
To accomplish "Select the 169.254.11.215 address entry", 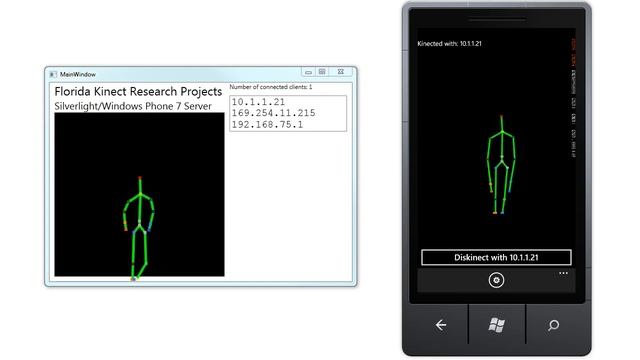I will coord(273,113).
